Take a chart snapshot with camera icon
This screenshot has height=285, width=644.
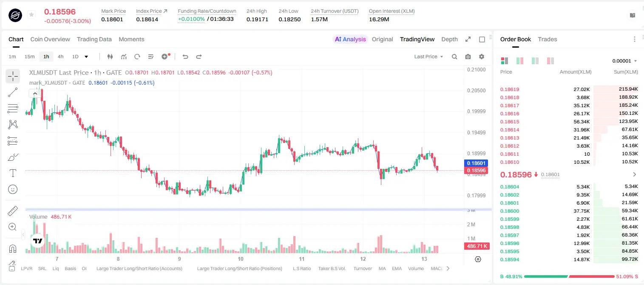468,57
